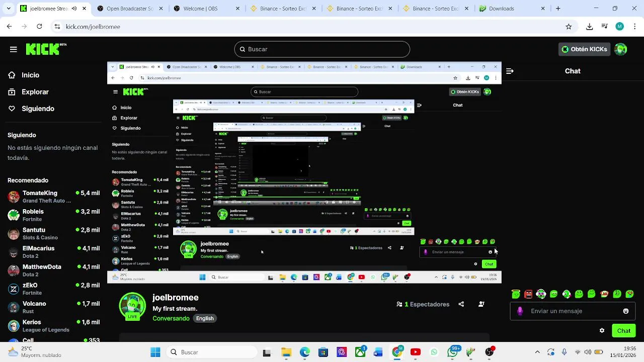Open TomateKing's recommended channel
The height and width of the screenshot is (362, 644).
53,197
